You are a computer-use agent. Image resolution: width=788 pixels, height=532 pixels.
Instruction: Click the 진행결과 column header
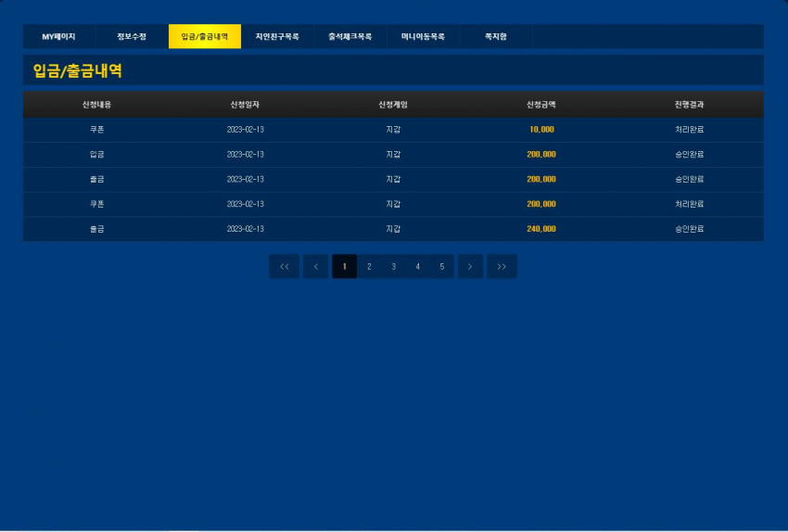(x=689, y=105)
